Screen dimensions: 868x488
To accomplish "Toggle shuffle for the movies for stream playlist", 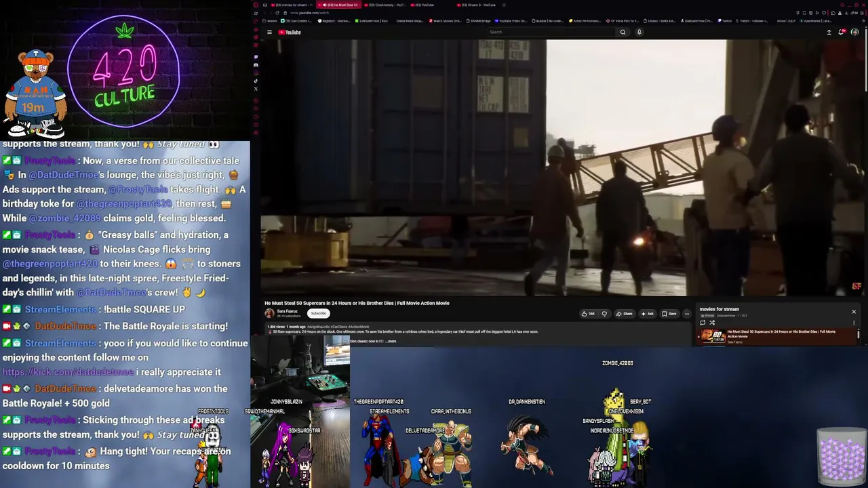I will (x=712, y=323).
